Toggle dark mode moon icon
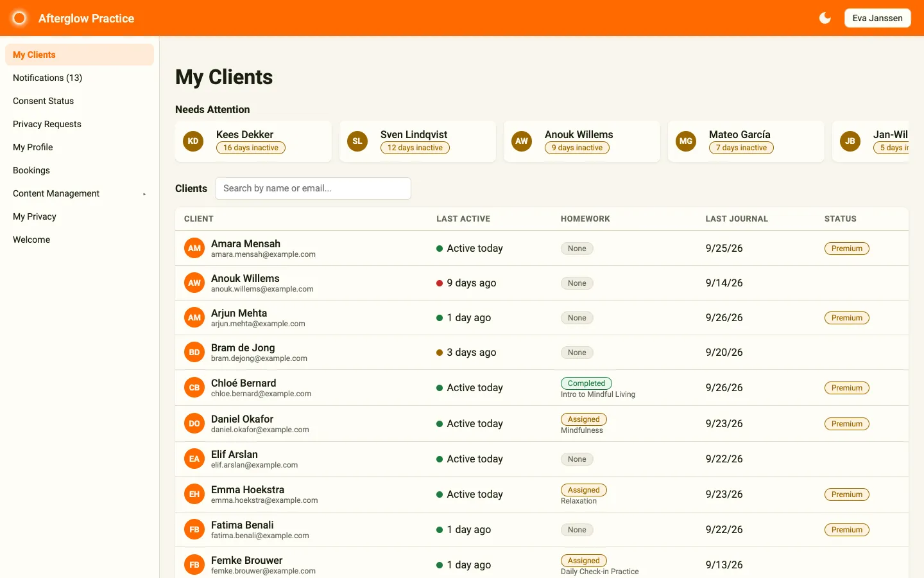The image size is (924, 578). tap(825, 18)
